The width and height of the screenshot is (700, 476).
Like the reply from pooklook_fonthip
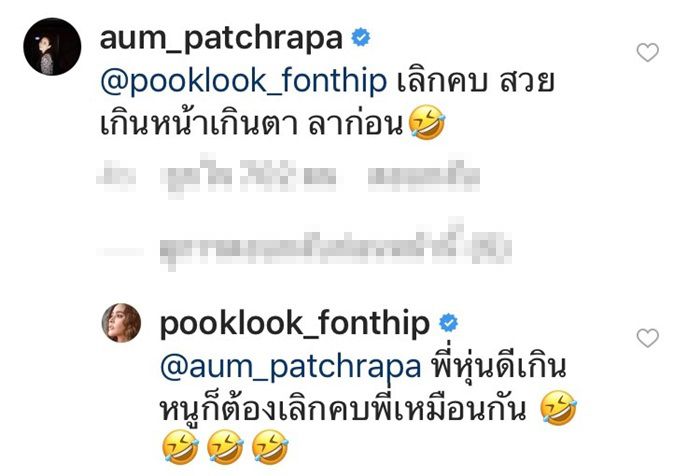[647, 338]
